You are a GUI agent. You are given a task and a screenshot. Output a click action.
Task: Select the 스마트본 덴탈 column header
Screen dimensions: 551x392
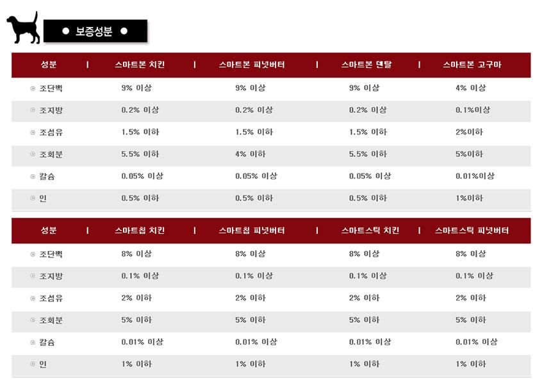(366, 65)
